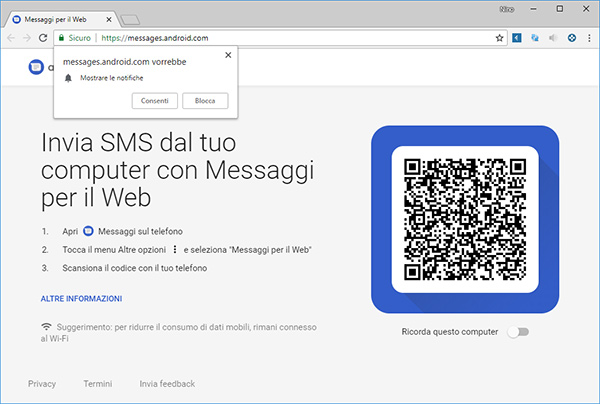This screenshot has height=404, width=600.
Task: Go forward with the browser forward arrow
Action: point(27,38)
